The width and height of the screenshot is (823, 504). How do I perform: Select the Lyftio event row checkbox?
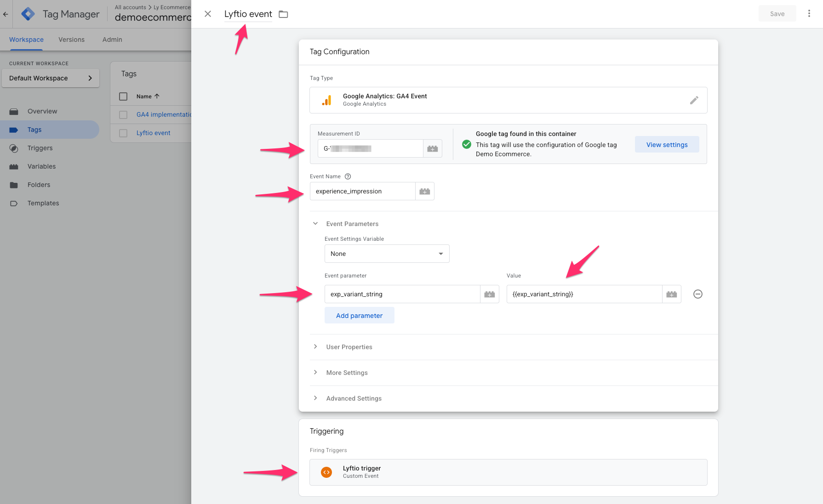pos(123,133)
